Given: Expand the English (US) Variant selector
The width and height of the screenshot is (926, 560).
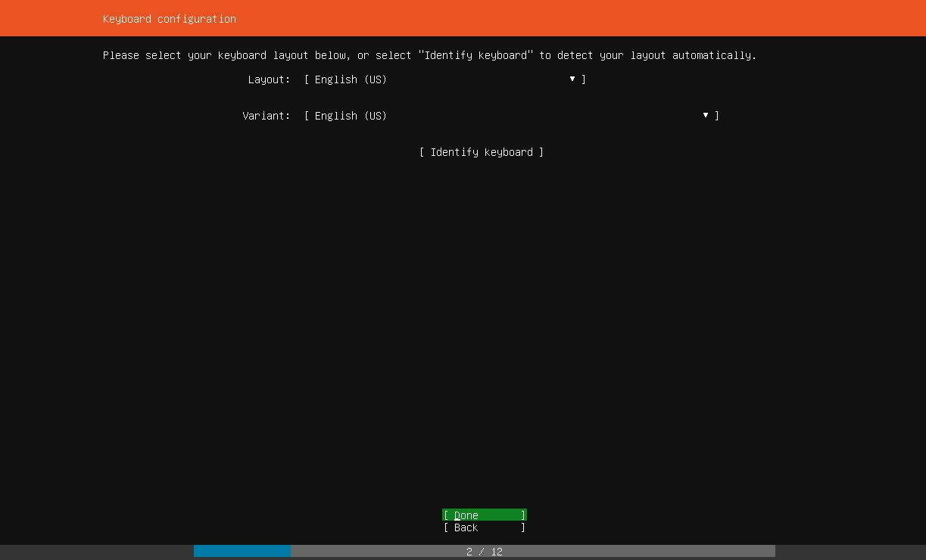Looking at the screenshot, I should 512,115.
